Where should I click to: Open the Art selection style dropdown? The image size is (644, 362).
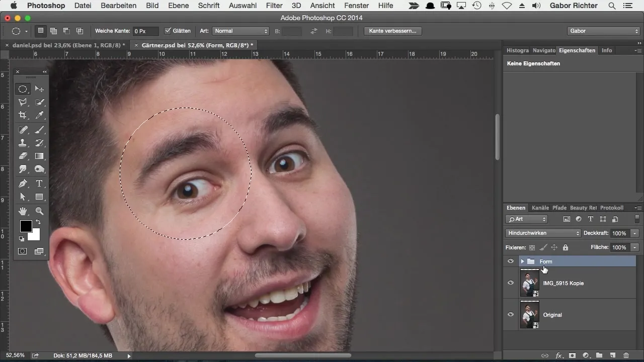point(241,31)
